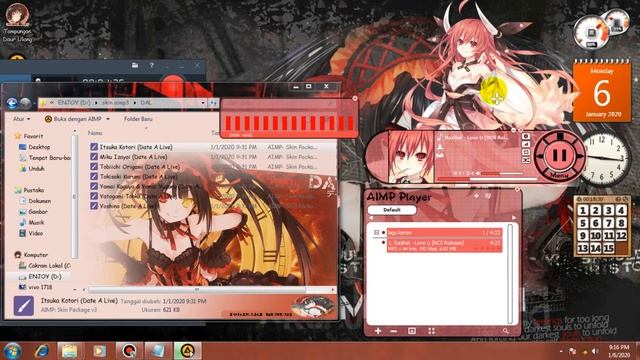The width and height of the screenshot is (640, 360).
Task: Open the Atur dropdown menu
Action: click(x=21, y=119)
